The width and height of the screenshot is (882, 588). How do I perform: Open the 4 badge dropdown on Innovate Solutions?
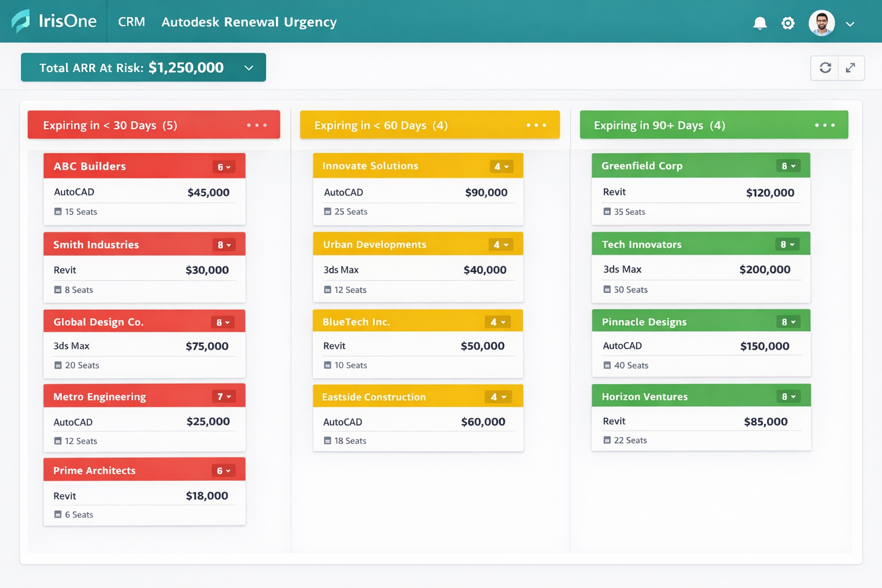pyautogui.click(x=501, y=167)
